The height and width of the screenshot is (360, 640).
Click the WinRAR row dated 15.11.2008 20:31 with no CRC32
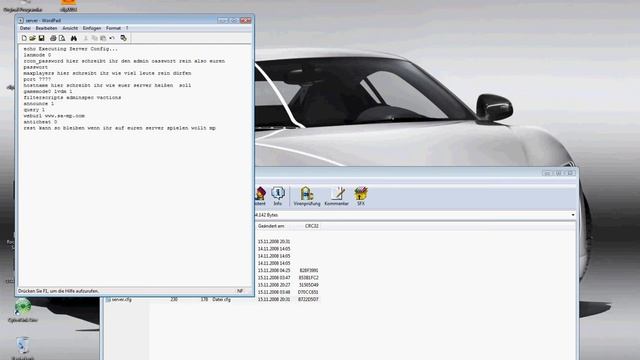click(274, 242)
